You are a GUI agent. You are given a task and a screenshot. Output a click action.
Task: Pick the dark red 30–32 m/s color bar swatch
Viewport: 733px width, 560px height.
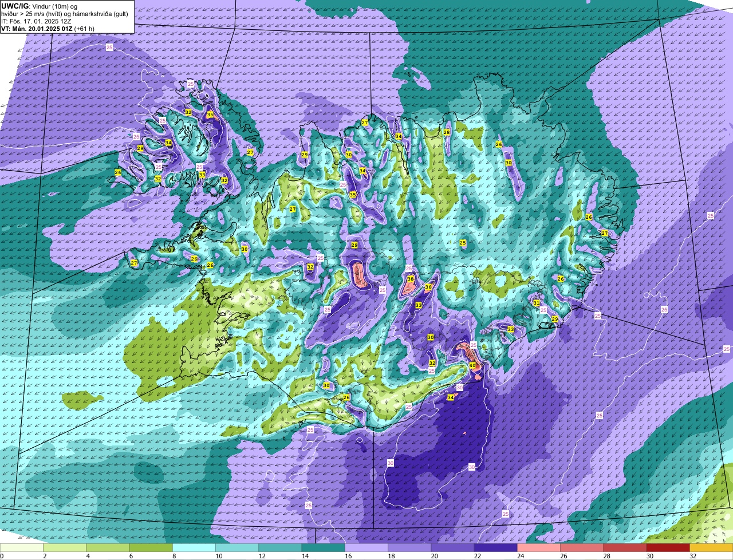(x=668, y=548)
